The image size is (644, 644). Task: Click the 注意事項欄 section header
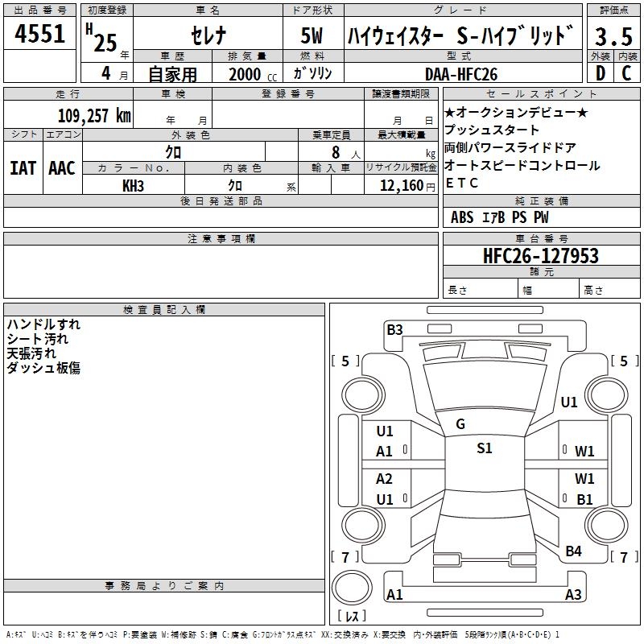tap(221, 238)
